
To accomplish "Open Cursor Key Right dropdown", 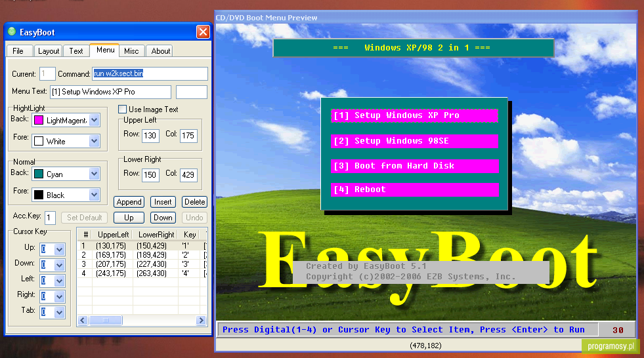I will [x=59, y=296].
